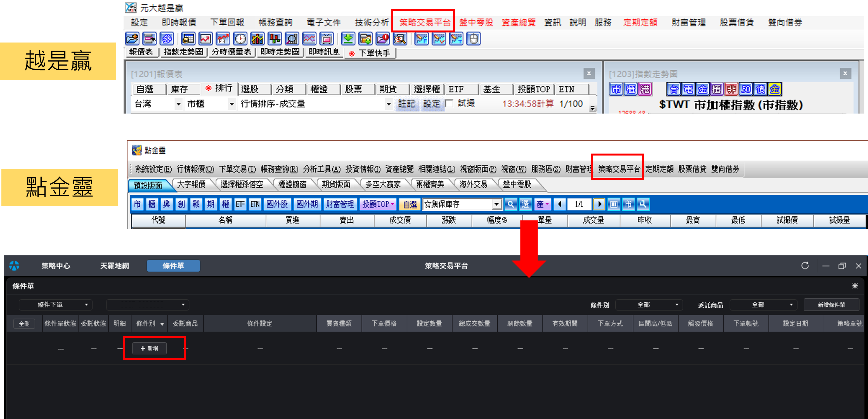Click the mouse toolbar icon
The image size is (868, 419).
[x=474, y=39]
